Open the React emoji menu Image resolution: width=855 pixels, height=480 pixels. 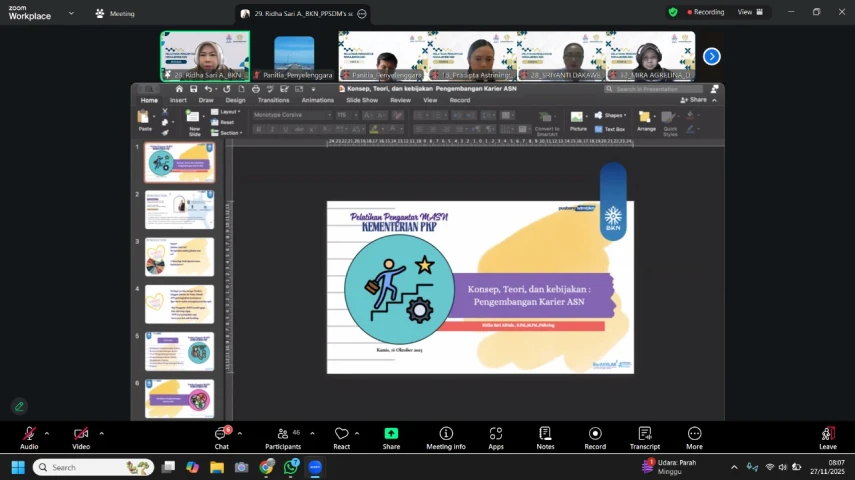coord(341,438)
